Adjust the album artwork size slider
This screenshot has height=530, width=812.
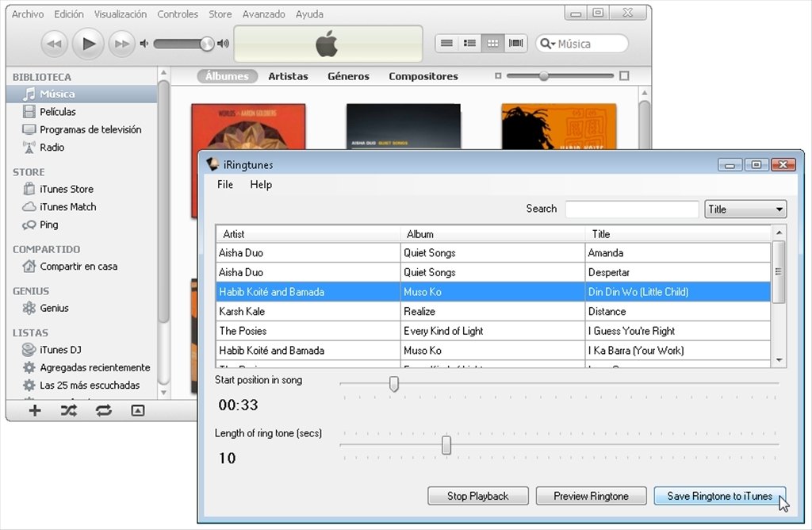pos(543,75)
